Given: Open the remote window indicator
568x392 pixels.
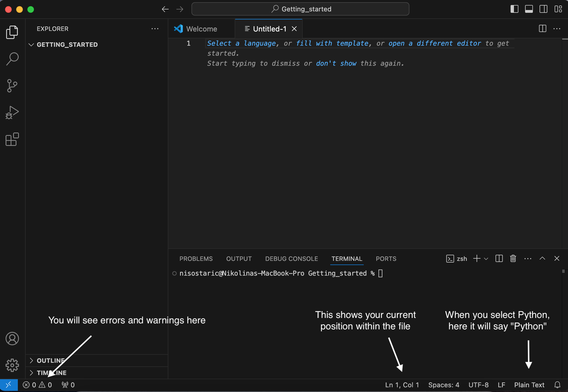Looking at the screenshot, I should coord(9,385).
